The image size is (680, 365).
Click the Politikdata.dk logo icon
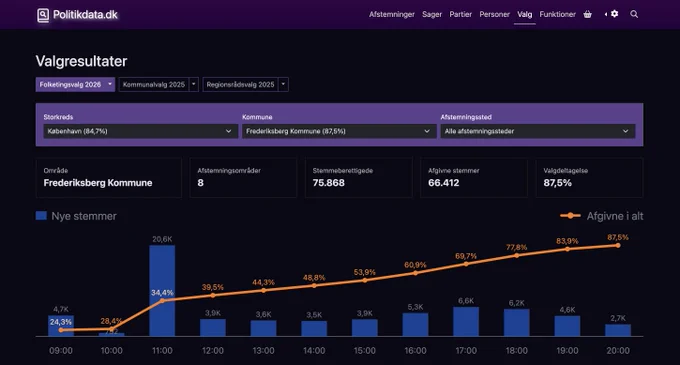click(43, 15)
